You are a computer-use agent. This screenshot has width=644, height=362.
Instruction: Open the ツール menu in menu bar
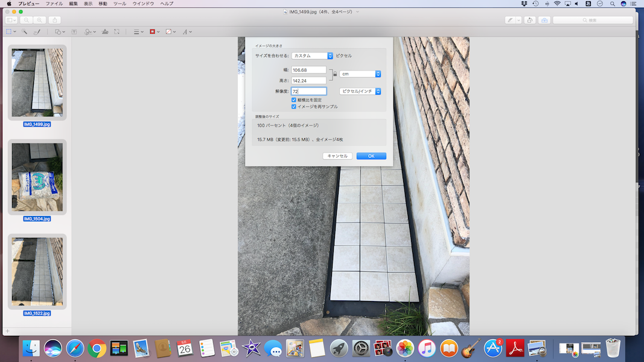(x=120, y=4)
